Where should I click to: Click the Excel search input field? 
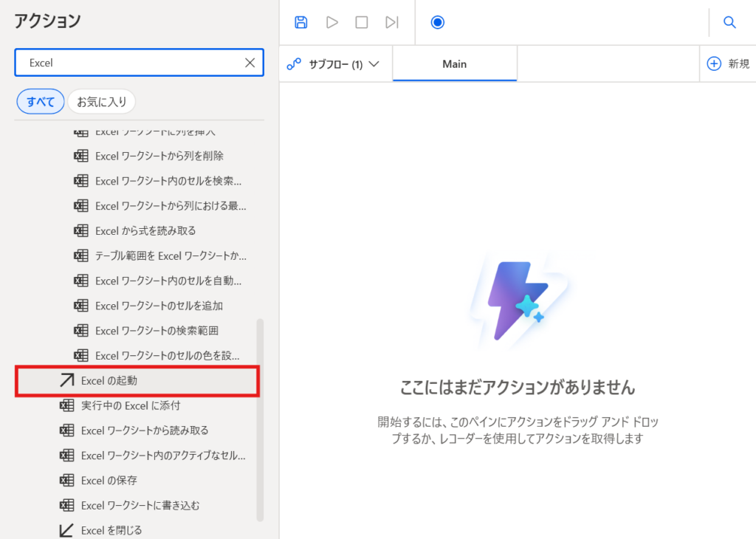coord(140,63)
